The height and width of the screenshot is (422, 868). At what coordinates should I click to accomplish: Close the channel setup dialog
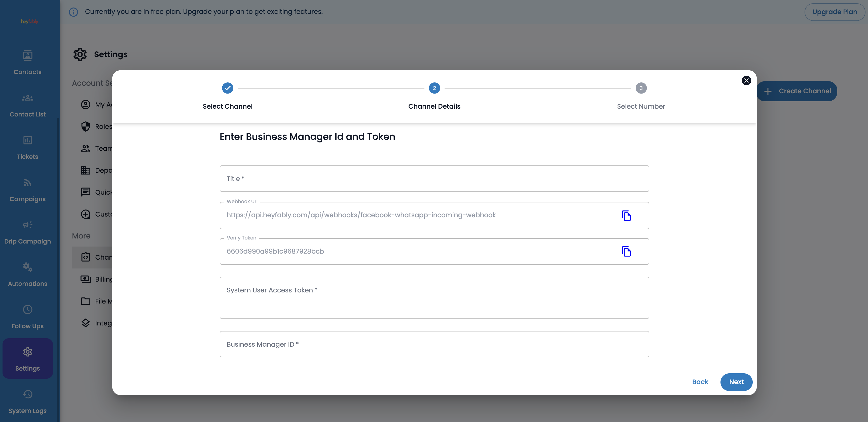tap(746, 80)
